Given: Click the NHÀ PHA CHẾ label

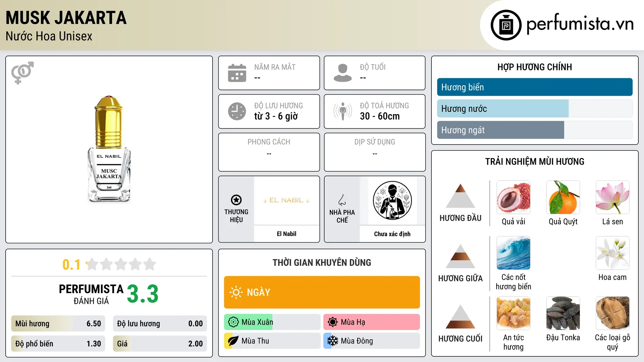Looking at the screenshot, I should pyautogui.click(x=342, y=216).
